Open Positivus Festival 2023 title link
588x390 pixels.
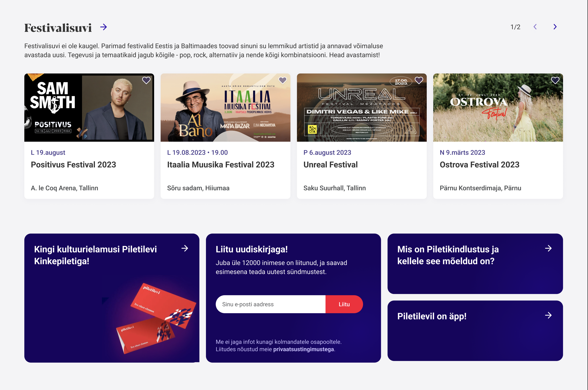point(73,165)
